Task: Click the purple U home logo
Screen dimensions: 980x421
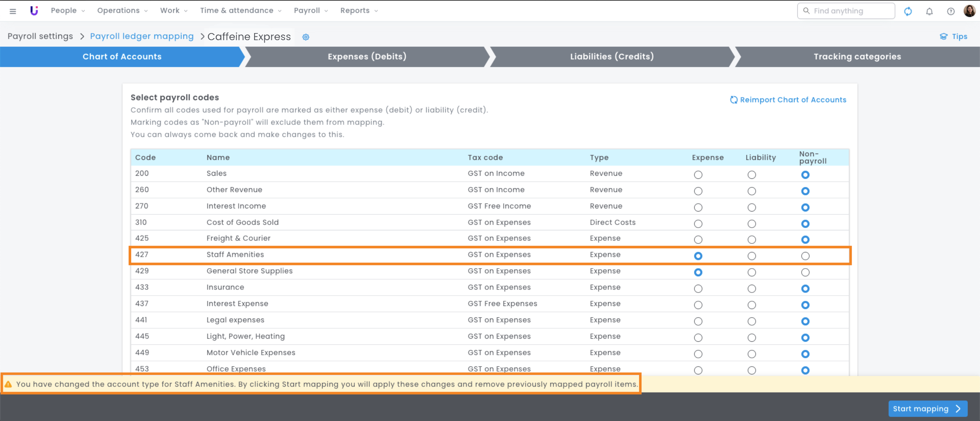Action: tap(34, 11)
